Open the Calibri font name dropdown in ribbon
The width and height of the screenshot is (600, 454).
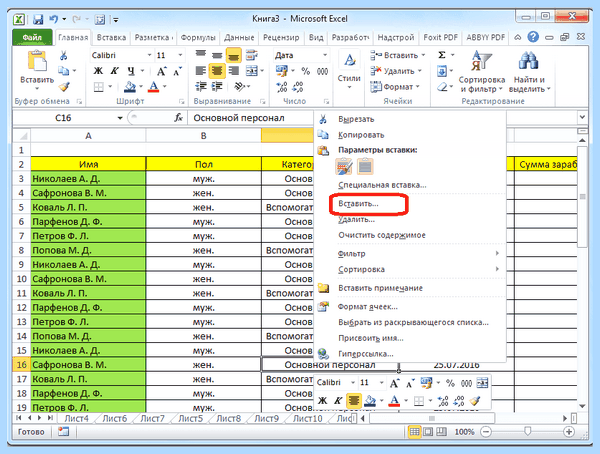click(x=149, y=56)
